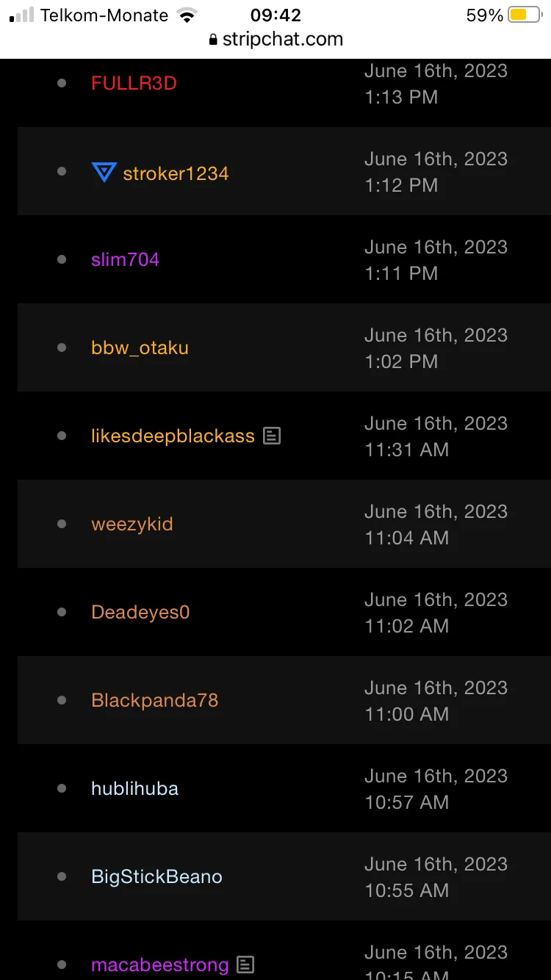This screenshot has height=980, width=551.
Task: Tap the status dot beside FULLR3D
Action: [62, 83]
